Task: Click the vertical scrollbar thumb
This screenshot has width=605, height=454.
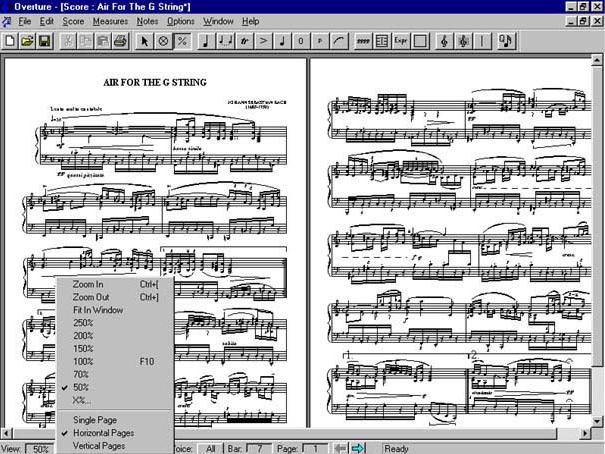Action: tap(597, 216)
